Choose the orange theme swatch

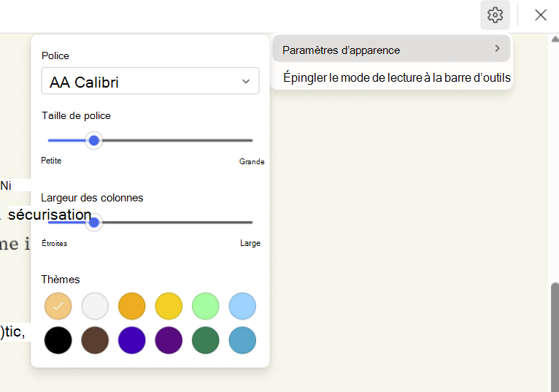131,306
